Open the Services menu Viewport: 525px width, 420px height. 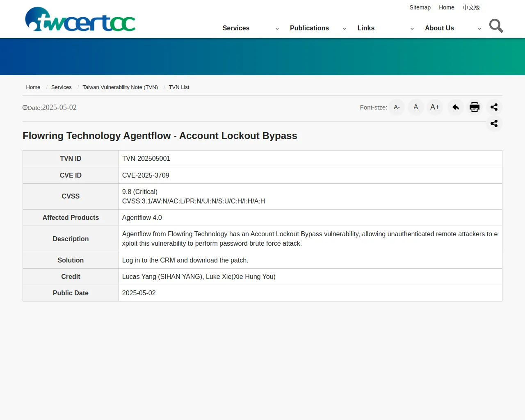[x=236, y=28]
